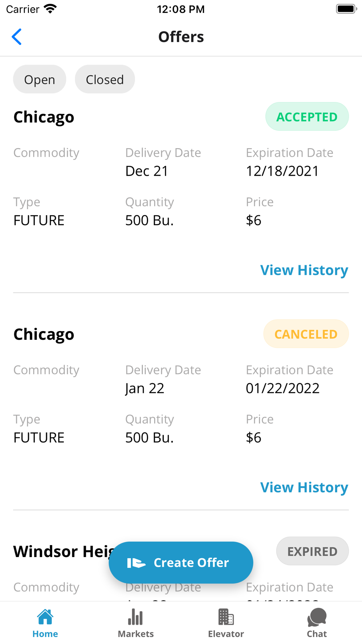Screen dimensions: 362x644
Task: Toggle the Closed filter chip
Action: point(105,79)
